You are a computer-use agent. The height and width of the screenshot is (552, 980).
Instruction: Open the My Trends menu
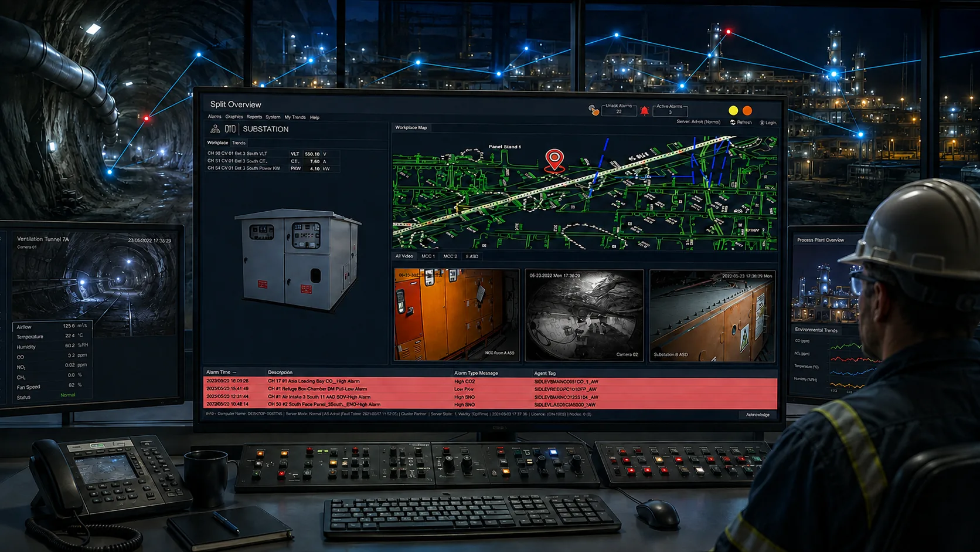pos(295,117)
